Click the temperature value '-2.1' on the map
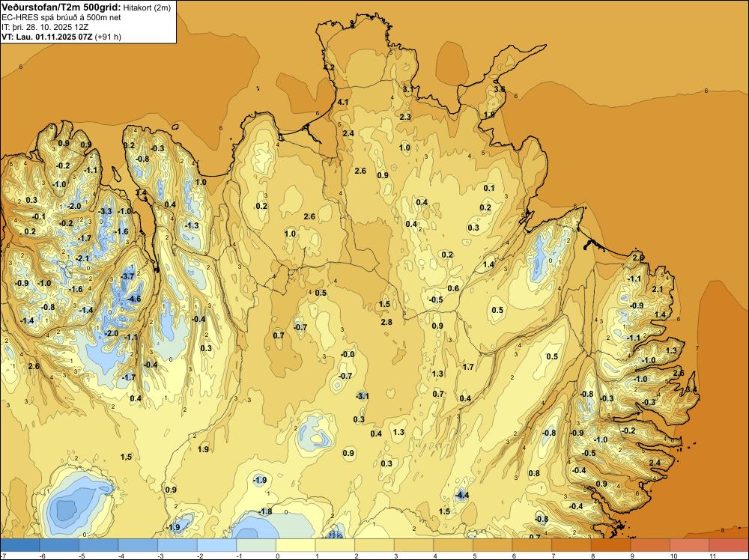The image size is (749, 560). tap(82, 258)
